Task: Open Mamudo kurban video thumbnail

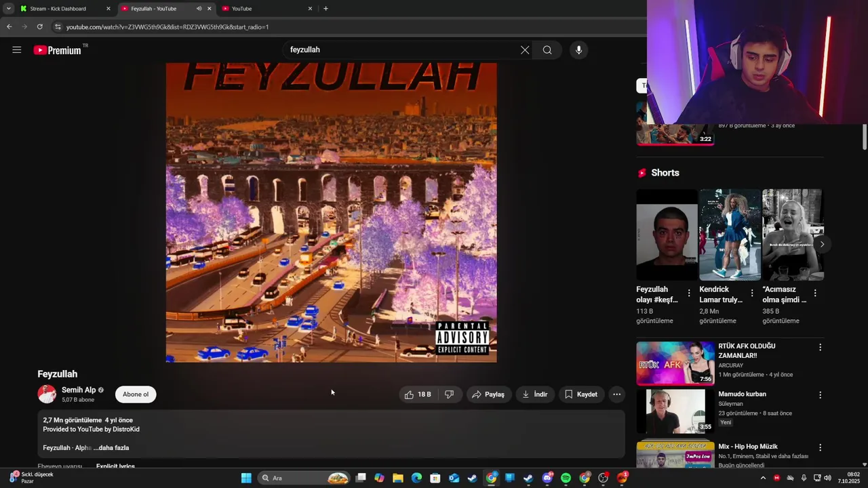Action: tap(675, 411)
